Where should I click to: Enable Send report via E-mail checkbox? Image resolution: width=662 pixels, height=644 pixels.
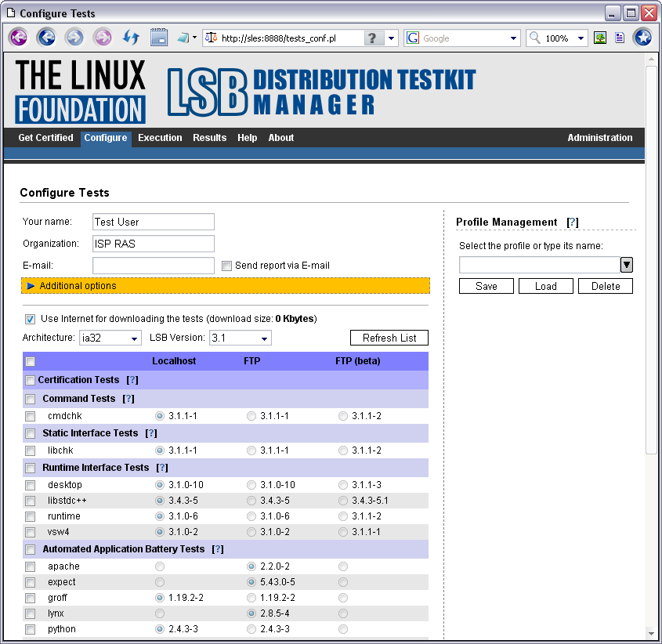226,266
